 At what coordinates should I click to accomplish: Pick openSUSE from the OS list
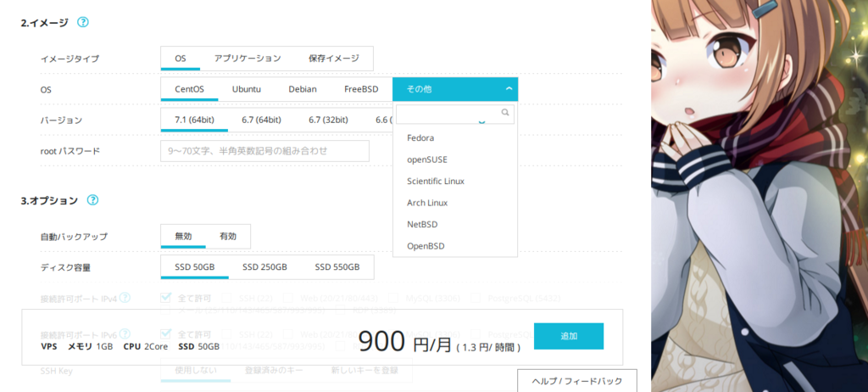(x=455, y=160)
